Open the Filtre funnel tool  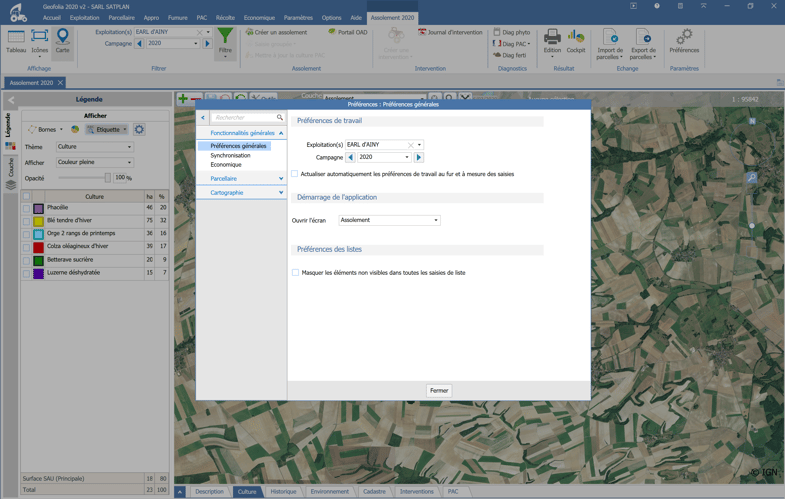coord(225,43)
